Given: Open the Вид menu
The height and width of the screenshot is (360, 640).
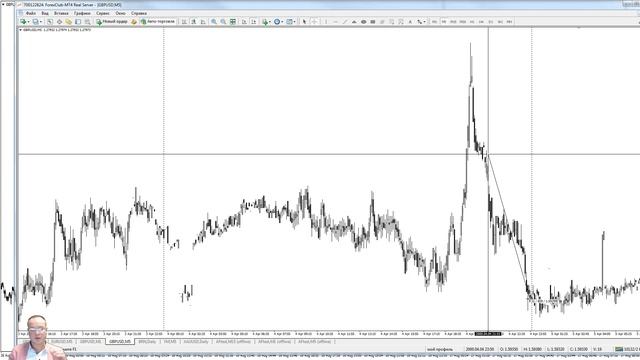Looking at the screenshot, I should 45,13.
